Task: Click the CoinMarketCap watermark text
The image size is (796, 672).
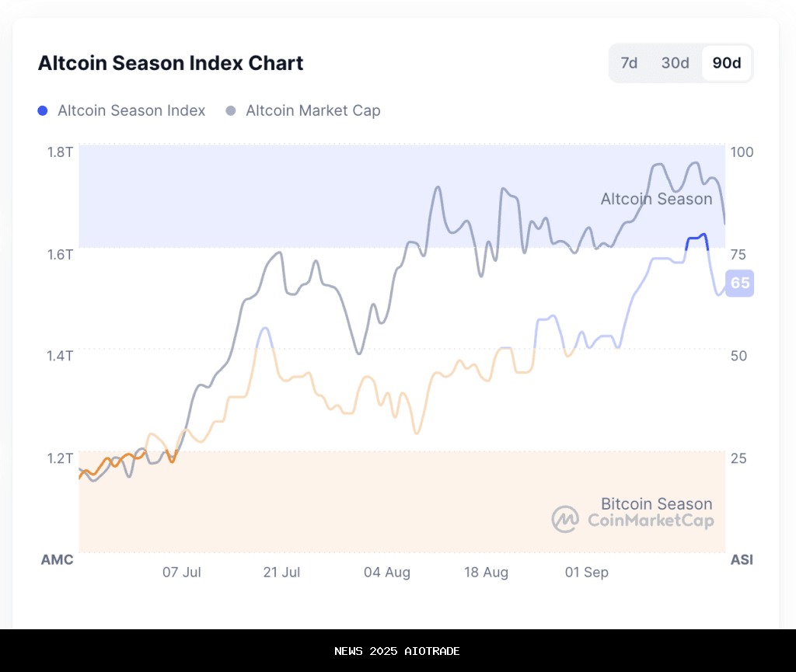Action: click(651, 521)
